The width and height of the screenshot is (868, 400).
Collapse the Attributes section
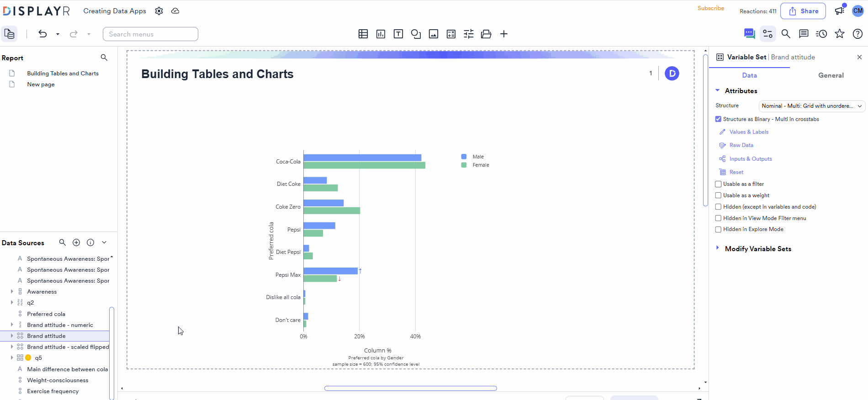click(x=717, y=90)
